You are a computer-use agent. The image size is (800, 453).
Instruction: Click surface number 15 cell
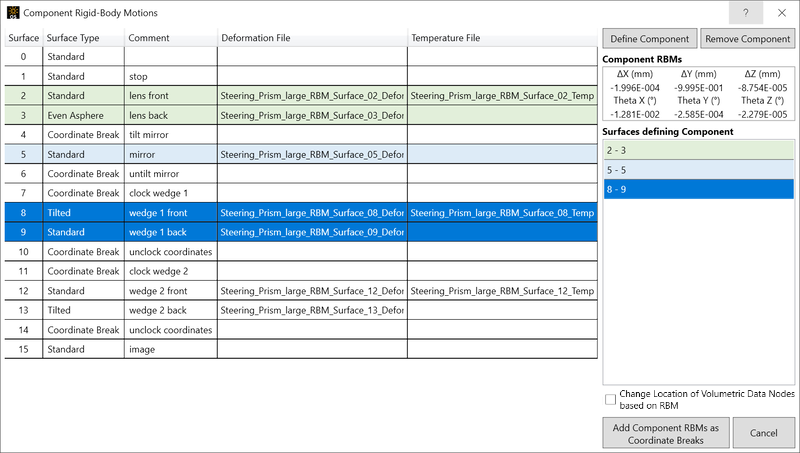point(23,349)
